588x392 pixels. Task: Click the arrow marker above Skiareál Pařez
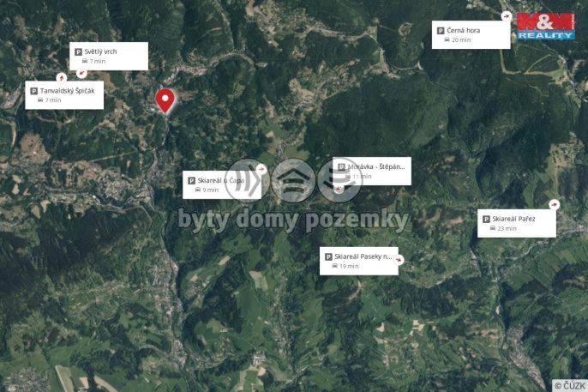[554, 204]
